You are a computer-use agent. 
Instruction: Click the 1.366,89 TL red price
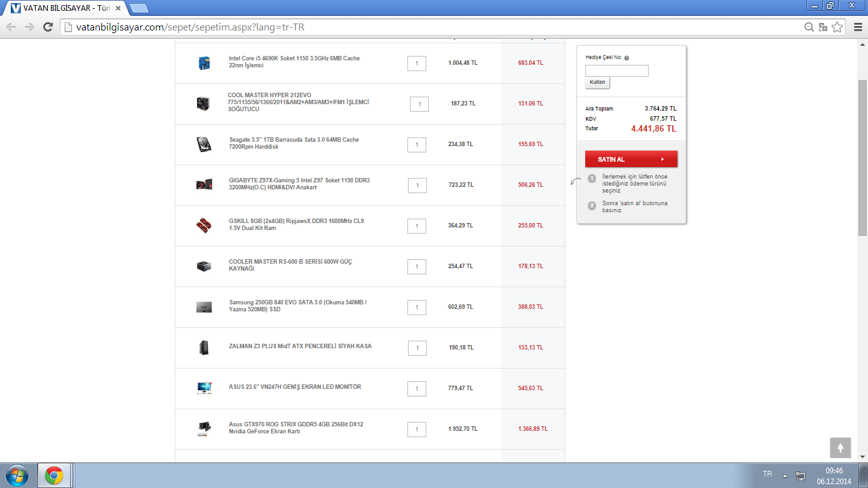(532, 429)
